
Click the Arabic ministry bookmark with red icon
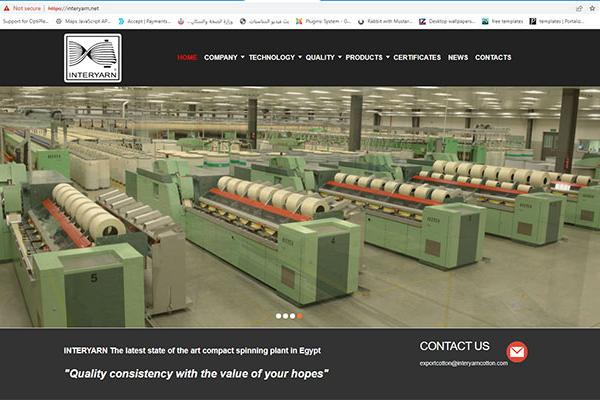(205, 21)
